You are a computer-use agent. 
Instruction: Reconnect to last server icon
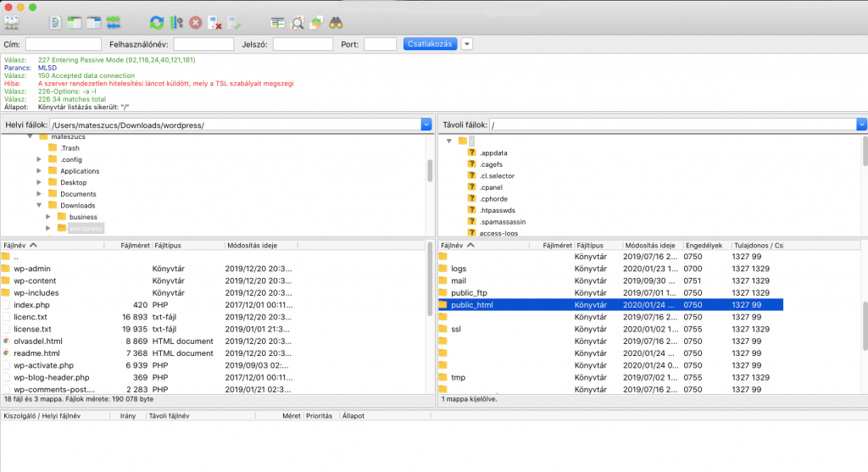click(x=235, y=23)
